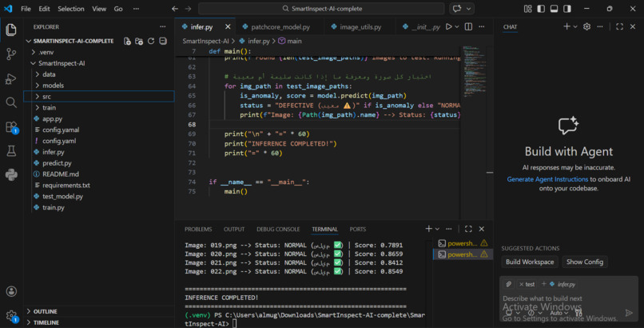The height and width of the screenshot is (328, 644).
Task: Close the infer.py editor tab
Action: (x=228, y=26)
